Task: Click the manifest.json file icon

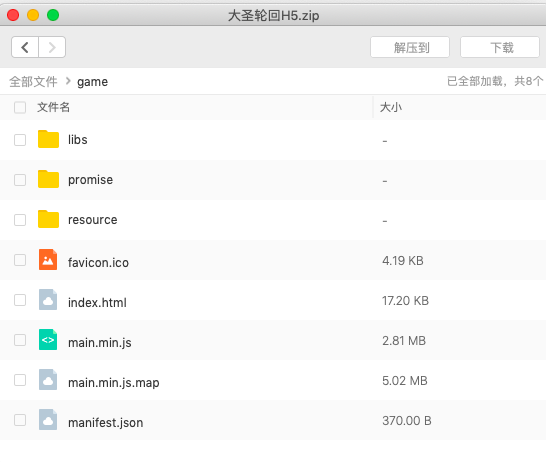Action: click(48, 420)
